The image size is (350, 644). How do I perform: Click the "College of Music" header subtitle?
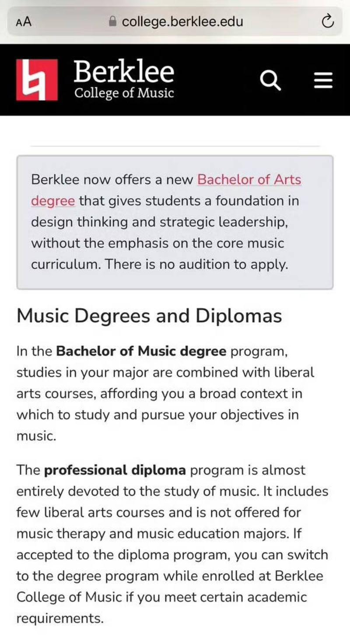[124, 93]
